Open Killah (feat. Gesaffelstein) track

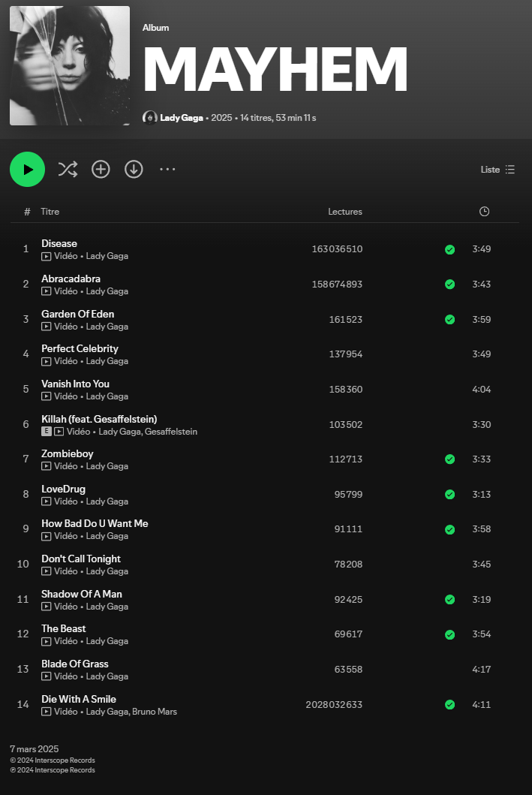click(x=99, y=420)
